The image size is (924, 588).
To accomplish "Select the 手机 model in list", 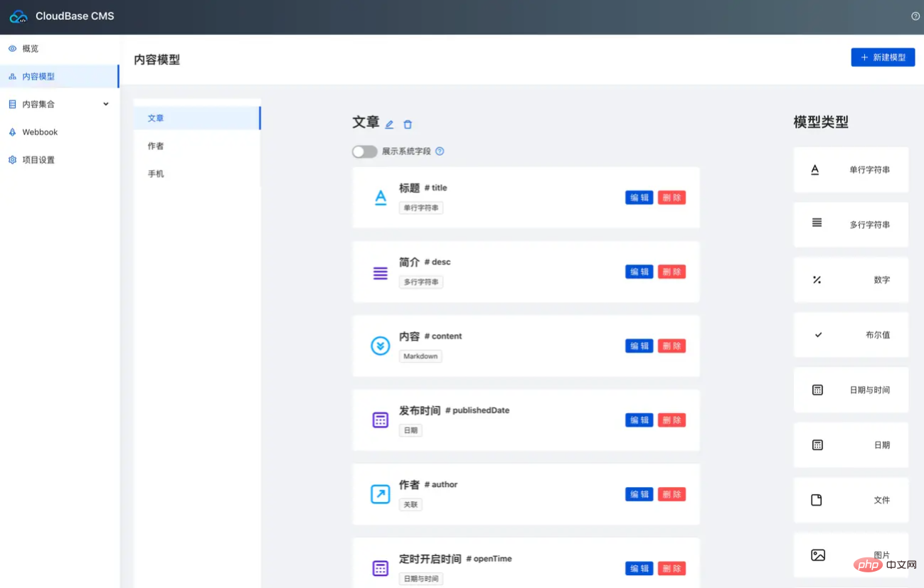I will pos(156,173).
